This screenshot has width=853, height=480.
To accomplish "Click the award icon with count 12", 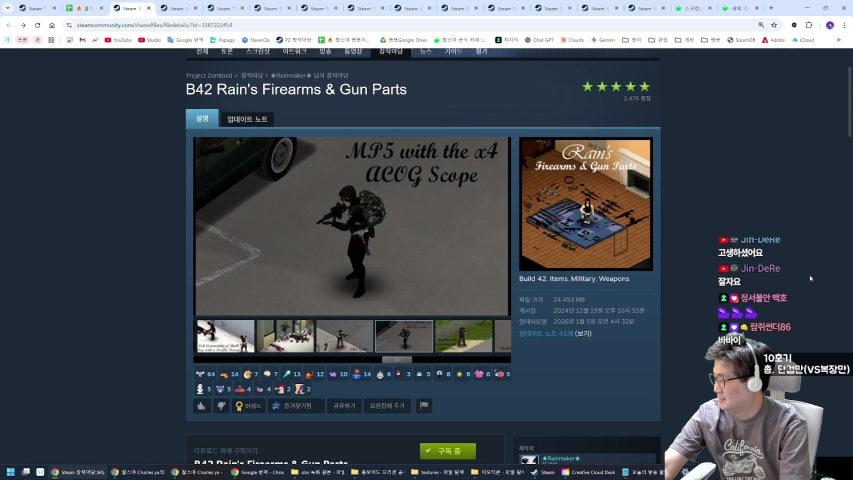I will 314,374.
